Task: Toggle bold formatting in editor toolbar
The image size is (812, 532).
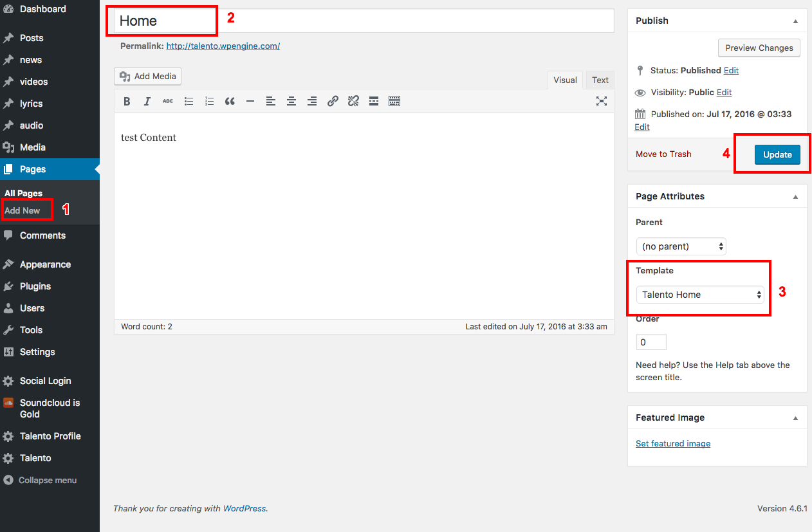Action: click(x=127, y=101)
